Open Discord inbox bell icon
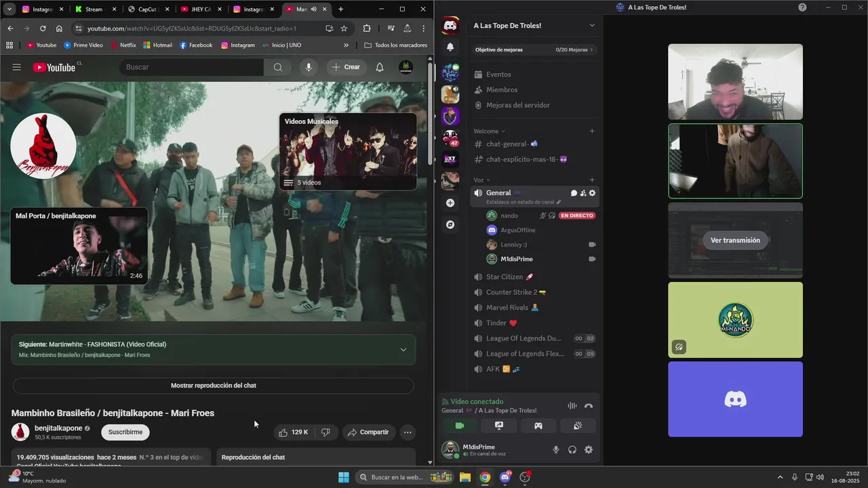Screen dimensions: 868x488 click(x=450, y=47)
